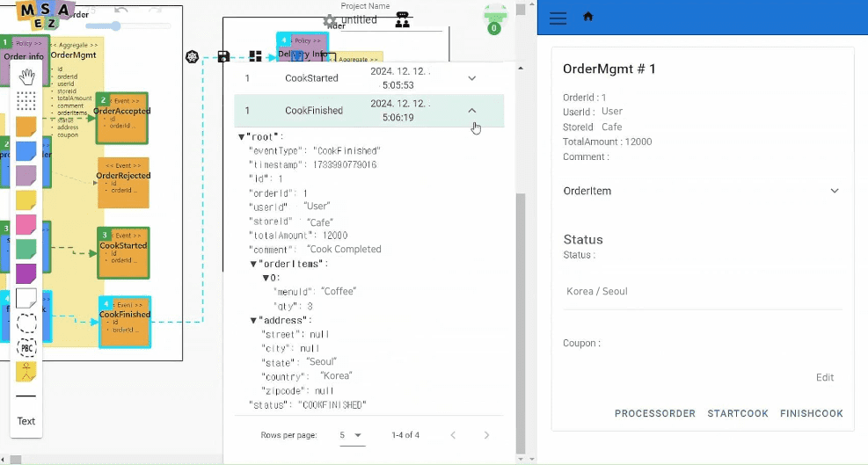
Task: Open the hamburger menu in the blue header
Action: pos(558,18)
